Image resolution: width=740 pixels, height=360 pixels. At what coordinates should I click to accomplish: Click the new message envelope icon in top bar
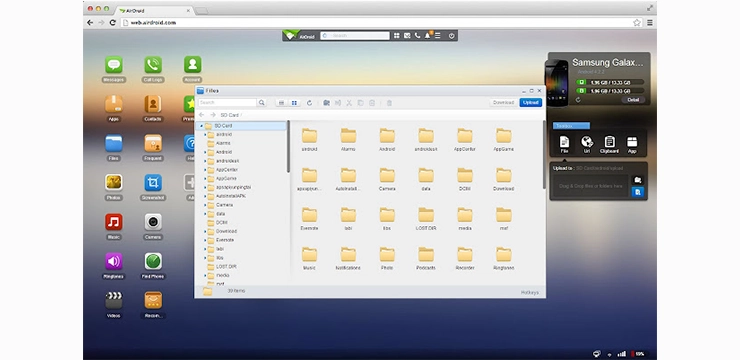coord(407,36)
